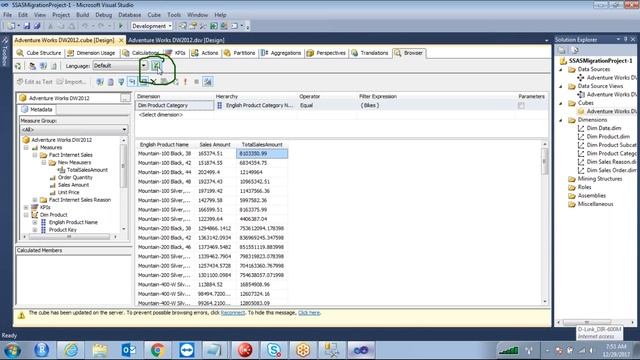Click the 'Mountain-100 Black, 44' row
The image size is (640, 360).
[x=212, y=172]
